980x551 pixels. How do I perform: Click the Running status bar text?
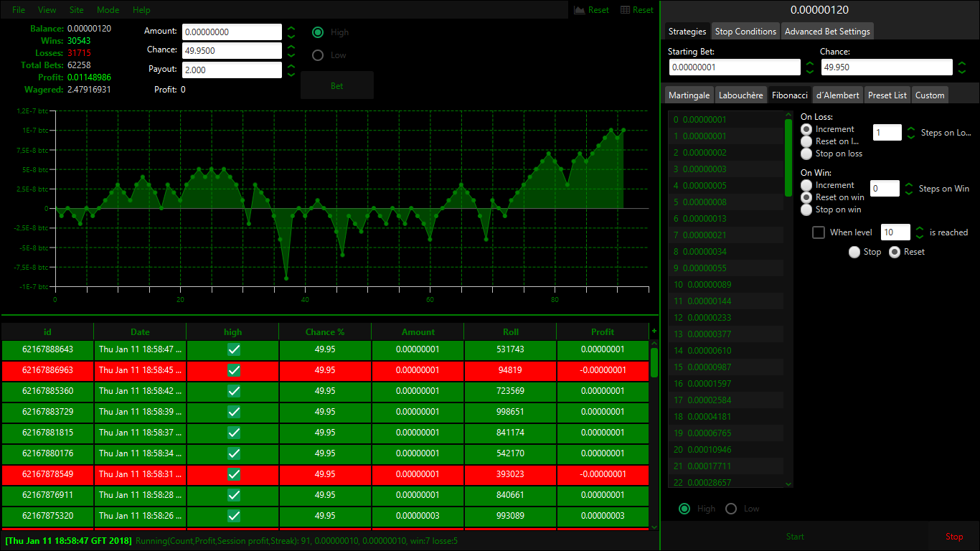pos(296,540)
